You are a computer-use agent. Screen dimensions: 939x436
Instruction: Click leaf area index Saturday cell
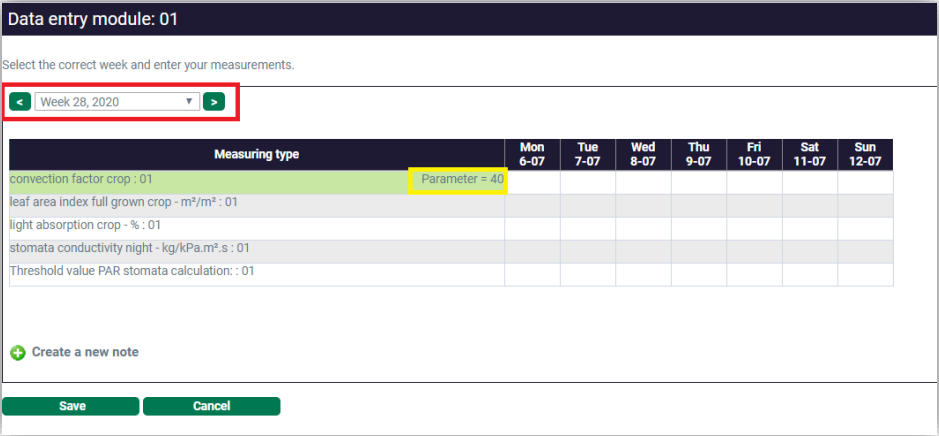pos(809,203)
